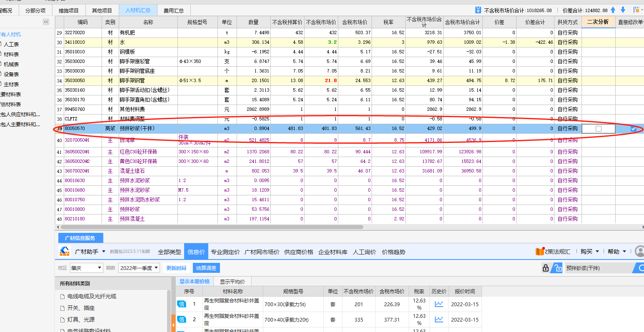
Task: Click the horizontal scrollbar under materials table
Action: (x=212, y=227)
